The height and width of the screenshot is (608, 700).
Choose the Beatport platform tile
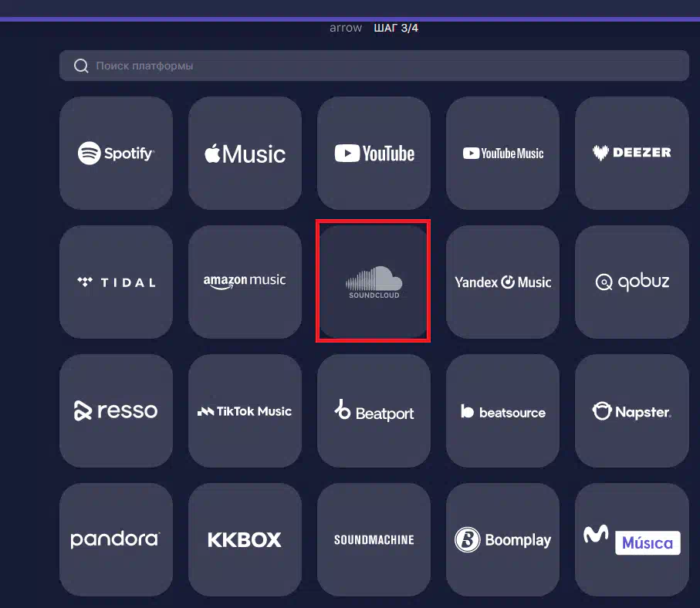374,411
